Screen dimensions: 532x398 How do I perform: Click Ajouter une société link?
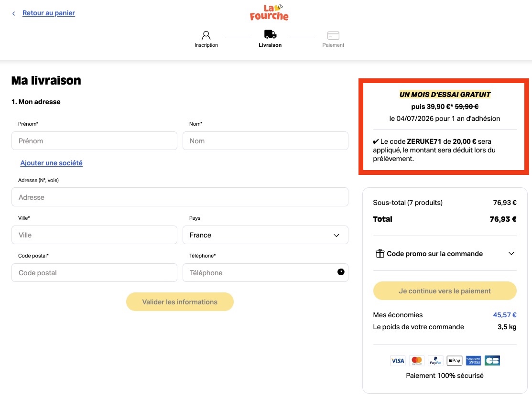[51, 163]
